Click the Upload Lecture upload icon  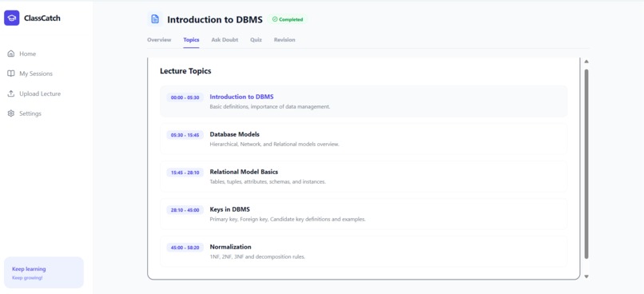(11, 93)
